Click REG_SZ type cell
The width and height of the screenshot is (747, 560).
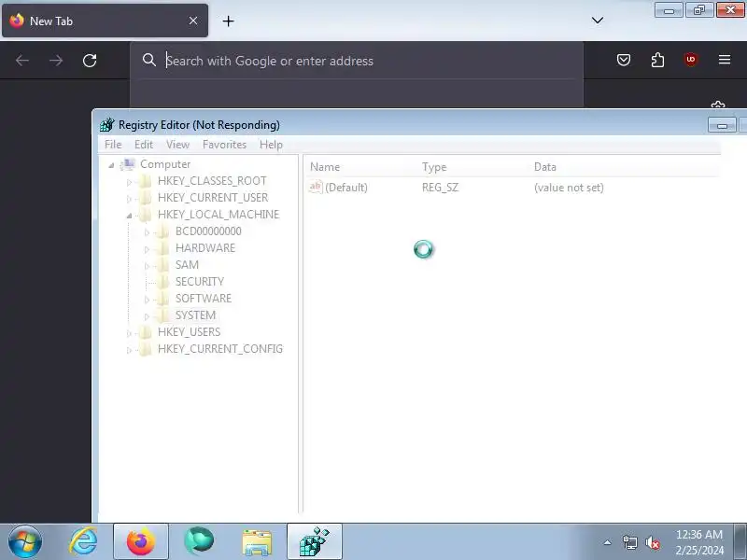440,188
